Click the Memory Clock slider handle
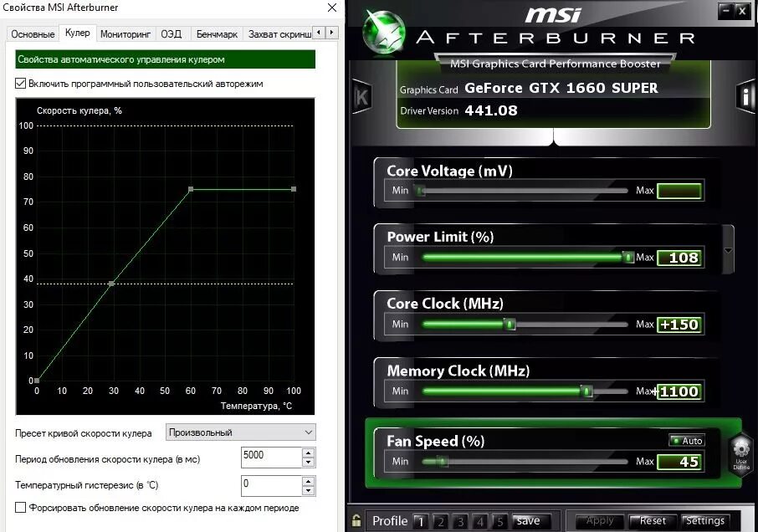758x532 pixels. pos(586,391)
